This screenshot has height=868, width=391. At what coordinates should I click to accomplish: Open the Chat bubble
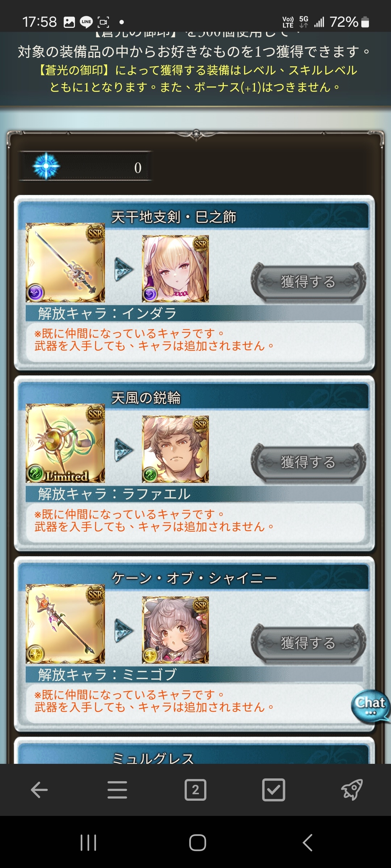[x=370, y=706]
